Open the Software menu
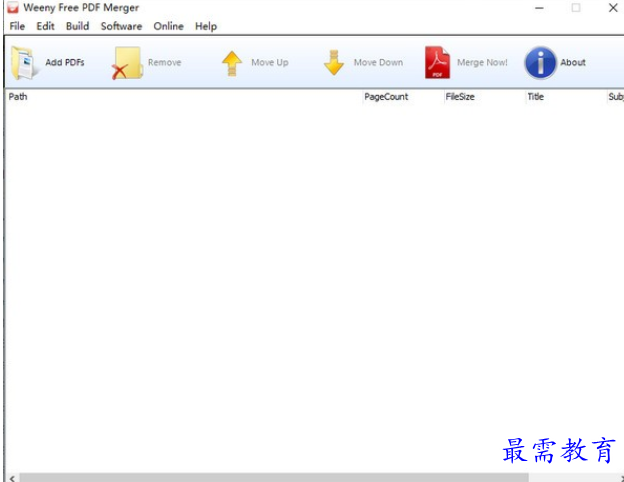 pyautogui.click(x=121, y=26)
